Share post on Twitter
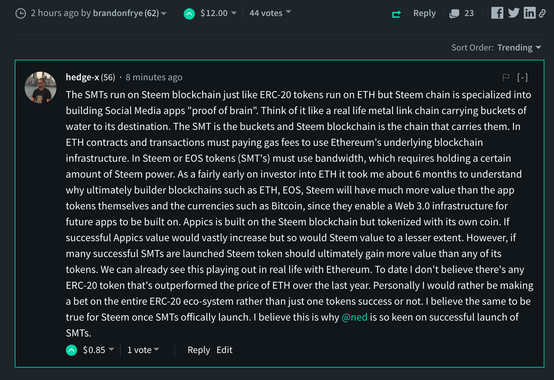 514,13
